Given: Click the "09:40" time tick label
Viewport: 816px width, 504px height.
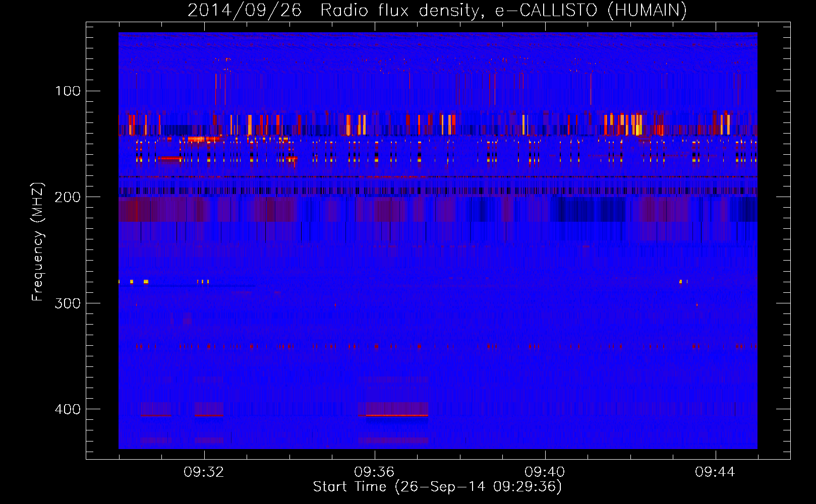Looking at the screenshot, I should 545,472.
